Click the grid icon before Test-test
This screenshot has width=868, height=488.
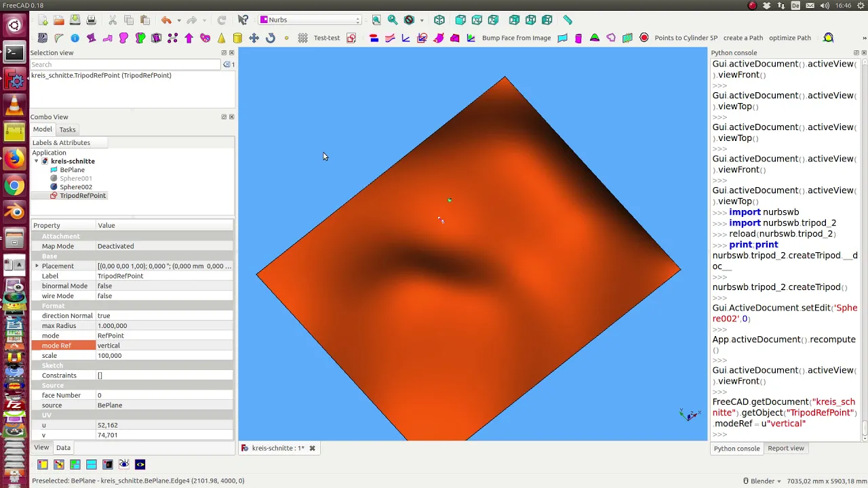[303, 38]
